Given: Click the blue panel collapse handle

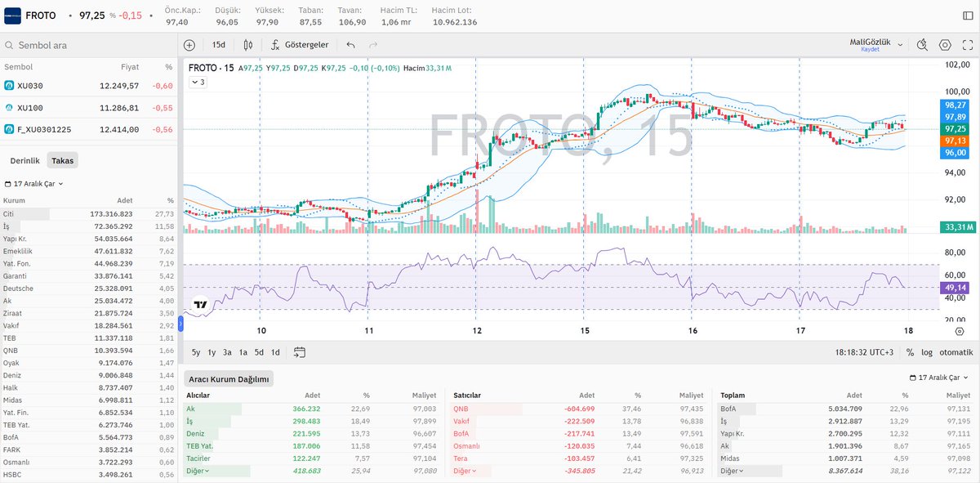Looking at the screenshot, I should click(x=180, y=324).
